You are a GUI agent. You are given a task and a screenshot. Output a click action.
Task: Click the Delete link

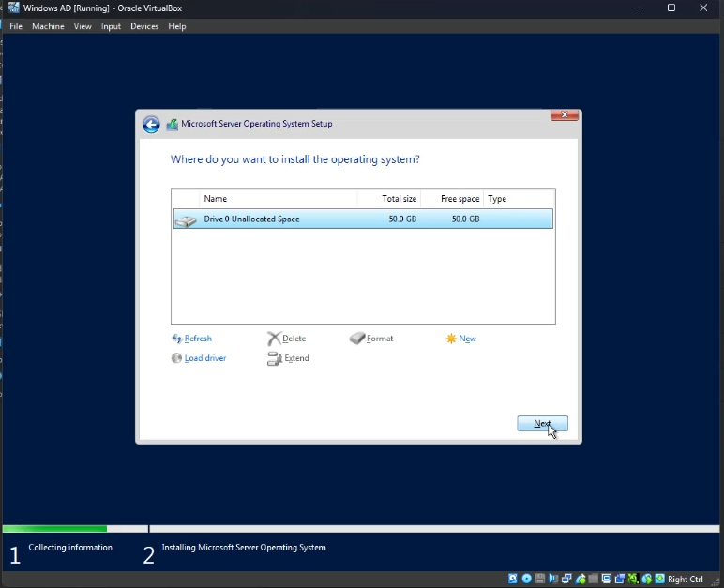tap(294, 339)
